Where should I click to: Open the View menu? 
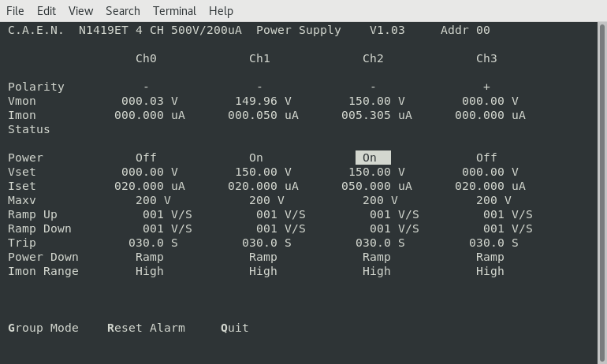(80, 11)
